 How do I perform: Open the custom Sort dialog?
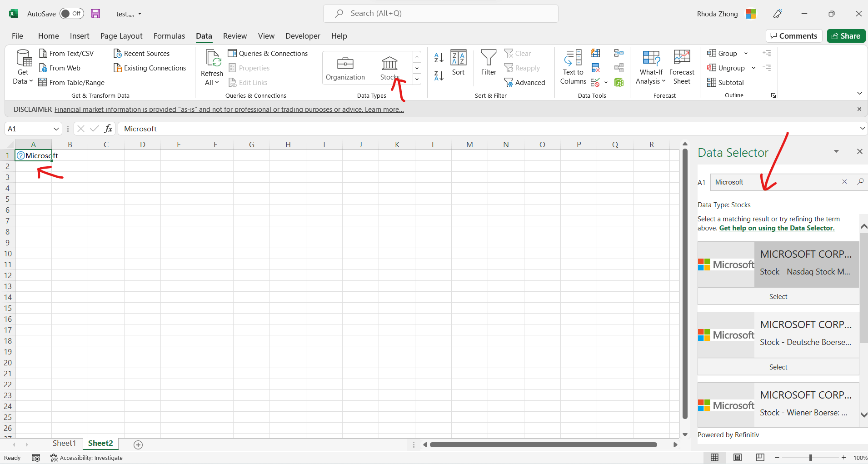coord(458,63)
